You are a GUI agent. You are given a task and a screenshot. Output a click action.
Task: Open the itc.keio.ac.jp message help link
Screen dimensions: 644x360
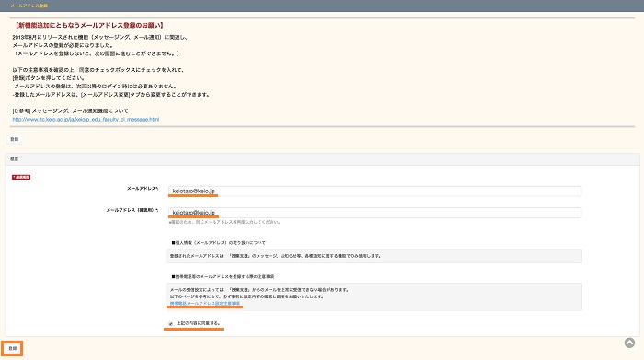(x=86, y=120)
